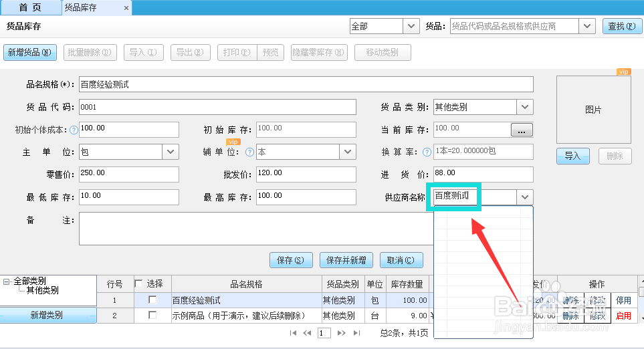The image size is (644, 349).
Task: Click the 最低库存 input field
Action: pyautogui.click(x=129, y=197)
